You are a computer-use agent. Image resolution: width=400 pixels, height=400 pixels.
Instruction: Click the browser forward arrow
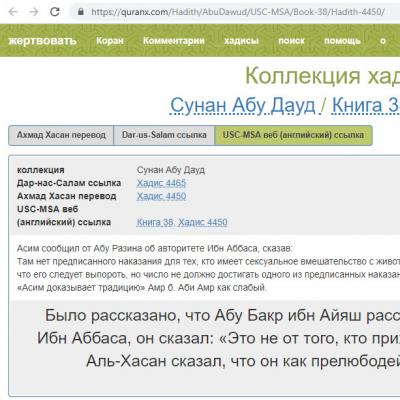tap(34, 12)
